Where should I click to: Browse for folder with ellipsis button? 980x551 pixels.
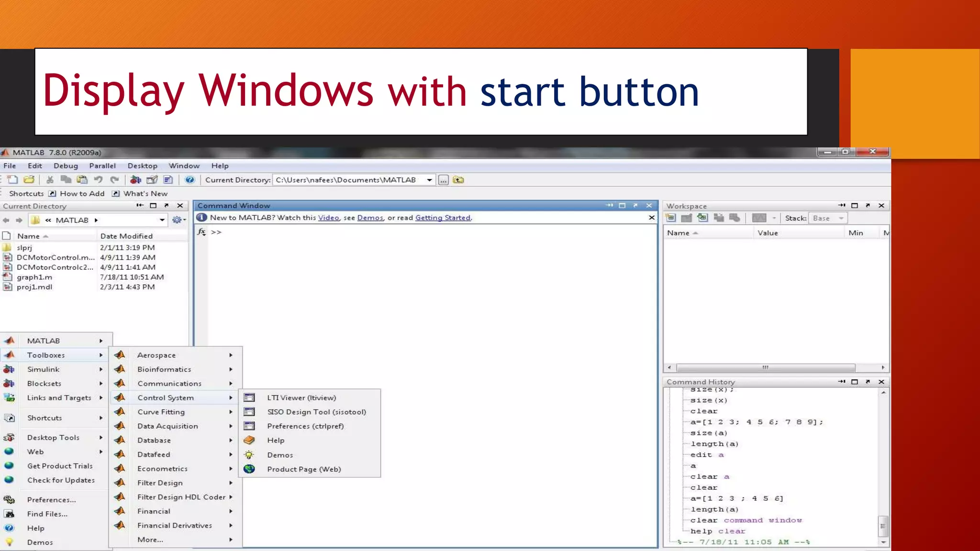point(444,180)
